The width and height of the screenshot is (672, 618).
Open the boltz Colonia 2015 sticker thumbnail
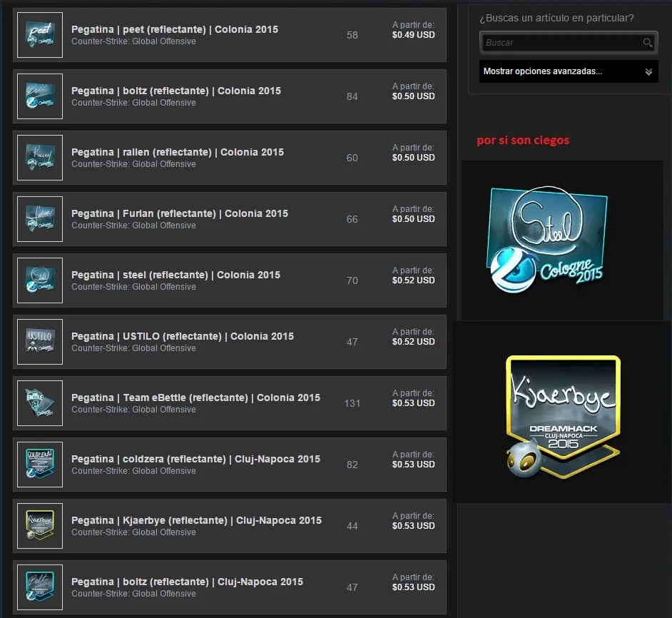40,96
